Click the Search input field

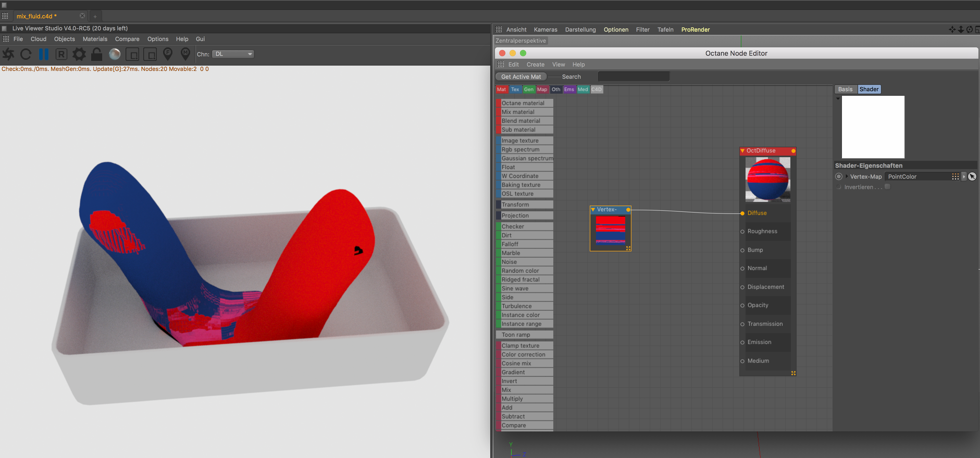pos(634,77)
